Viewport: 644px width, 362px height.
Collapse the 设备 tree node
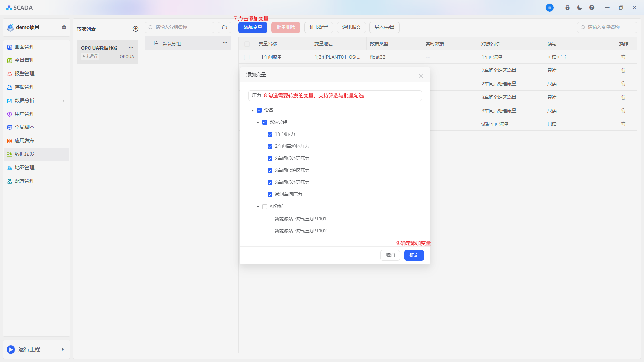pos(253,110)
